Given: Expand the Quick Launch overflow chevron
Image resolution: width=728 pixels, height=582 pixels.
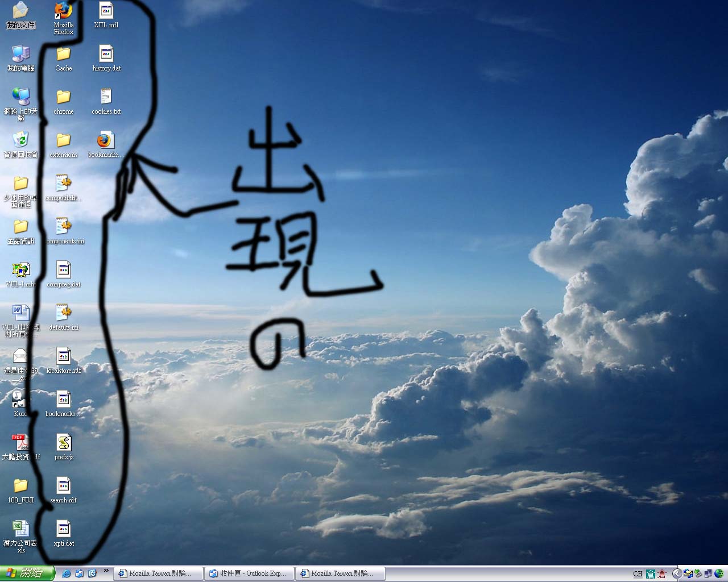Looking at the screenshot, I should tap(106, 571).
